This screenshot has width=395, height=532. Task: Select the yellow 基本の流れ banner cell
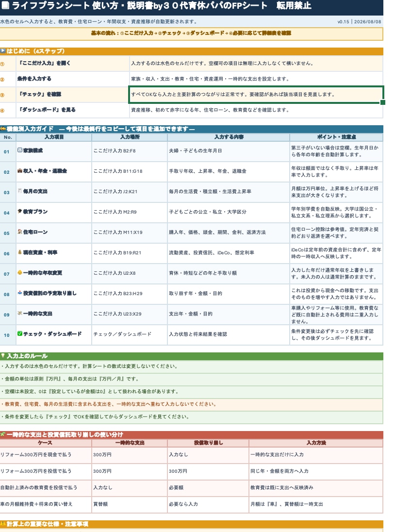(191, 33)
